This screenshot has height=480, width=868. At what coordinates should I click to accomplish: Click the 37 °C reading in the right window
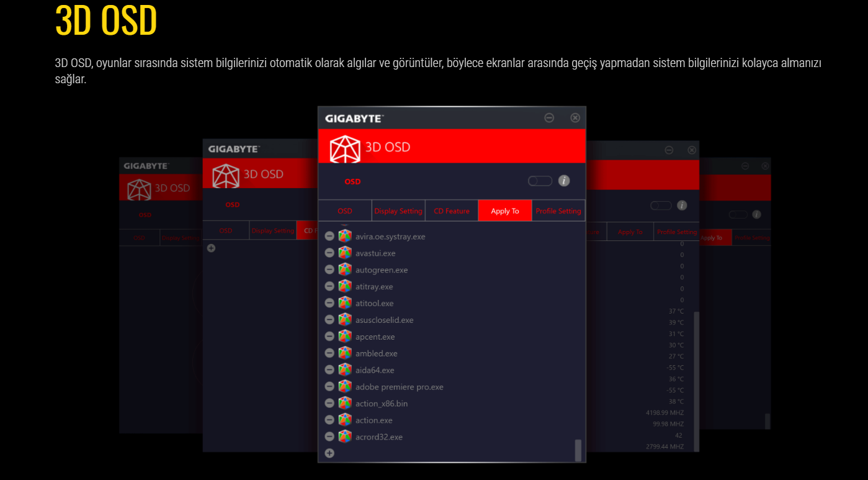click(x=676, y=311)
